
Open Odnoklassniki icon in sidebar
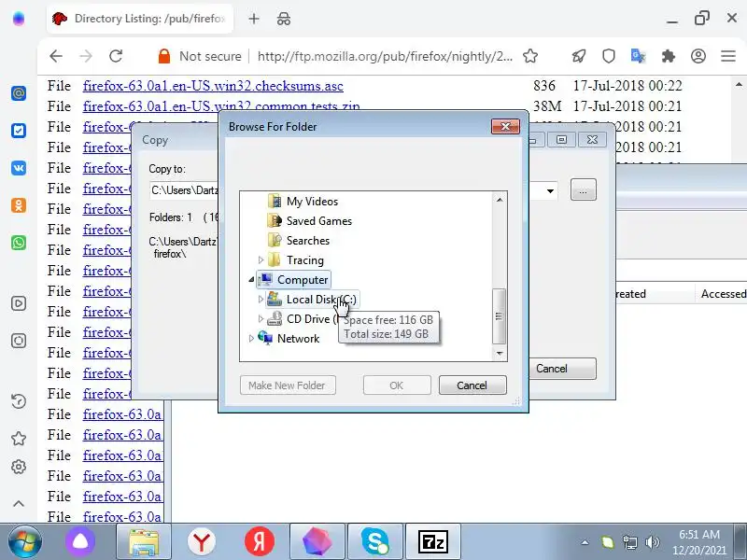click(19, 205)
